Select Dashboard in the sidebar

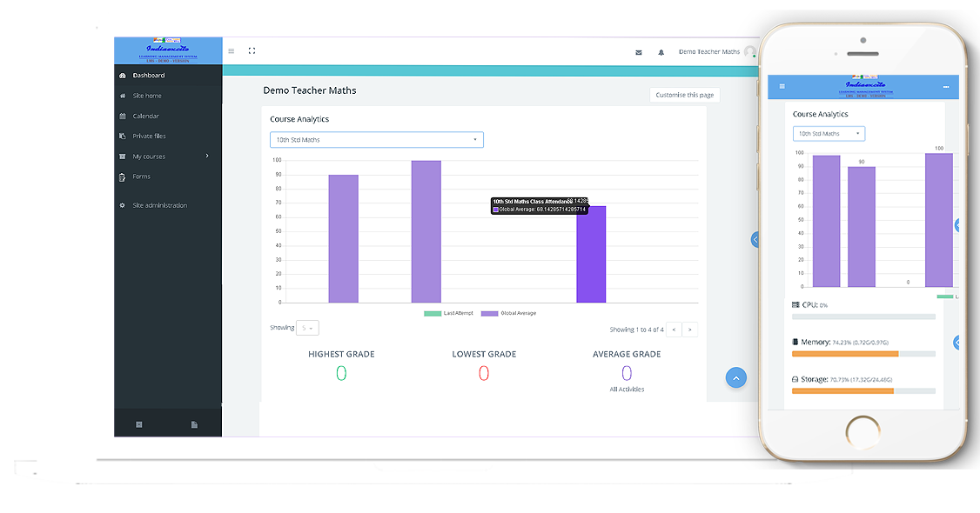(148, 76)
